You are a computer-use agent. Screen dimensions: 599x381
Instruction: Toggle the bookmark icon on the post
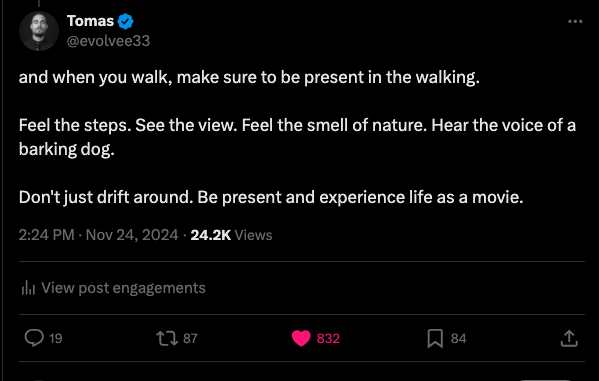[435, 339]
